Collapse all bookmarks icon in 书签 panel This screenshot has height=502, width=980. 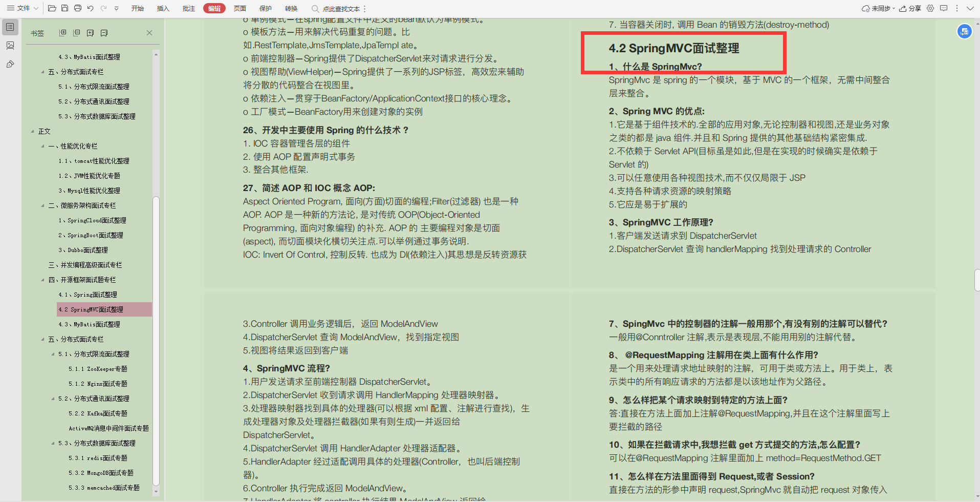pos(76,33)
